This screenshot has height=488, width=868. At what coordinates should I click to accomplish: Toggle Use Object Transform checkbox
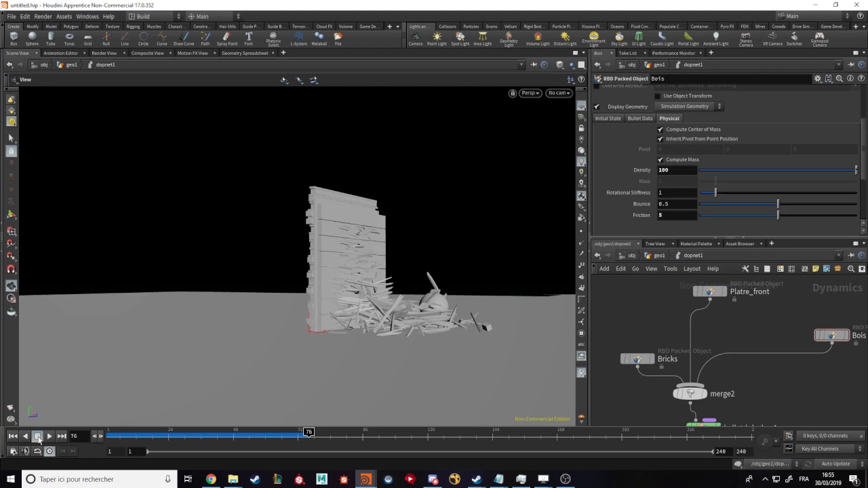pos(658,96)
